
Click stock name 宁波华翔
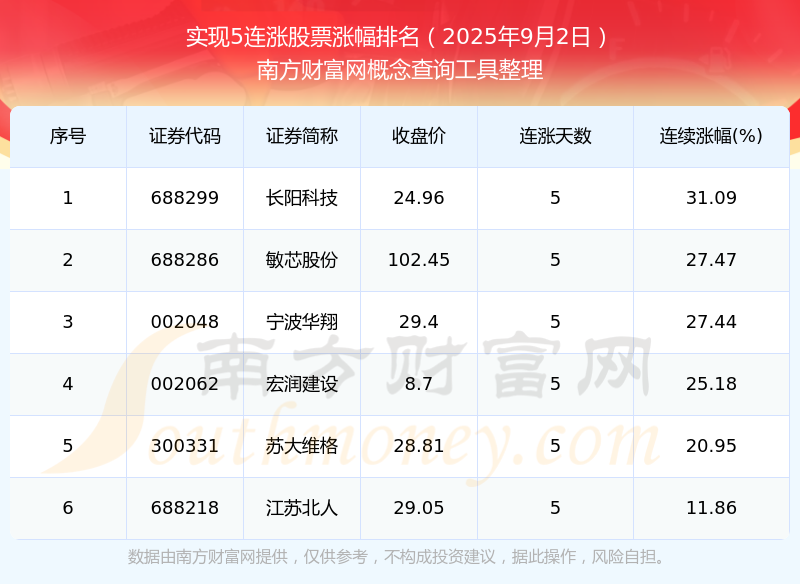coord(302,322)
